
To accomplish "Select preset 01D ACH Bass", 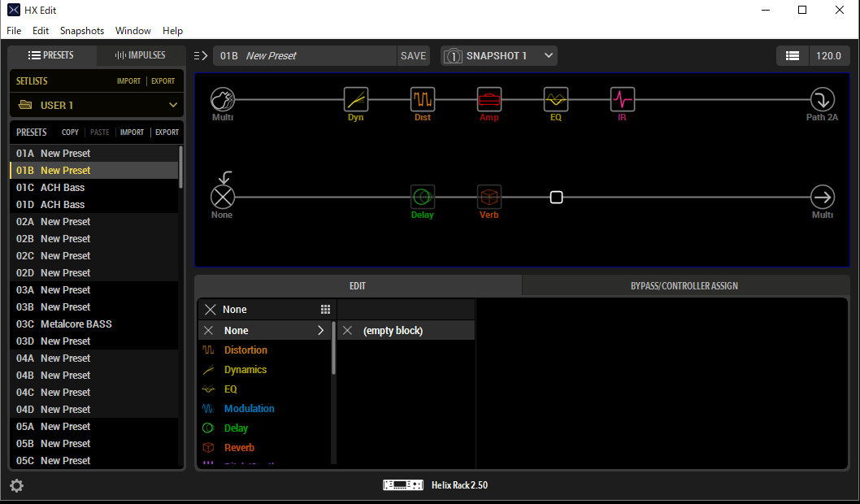I will coord(93,205).
